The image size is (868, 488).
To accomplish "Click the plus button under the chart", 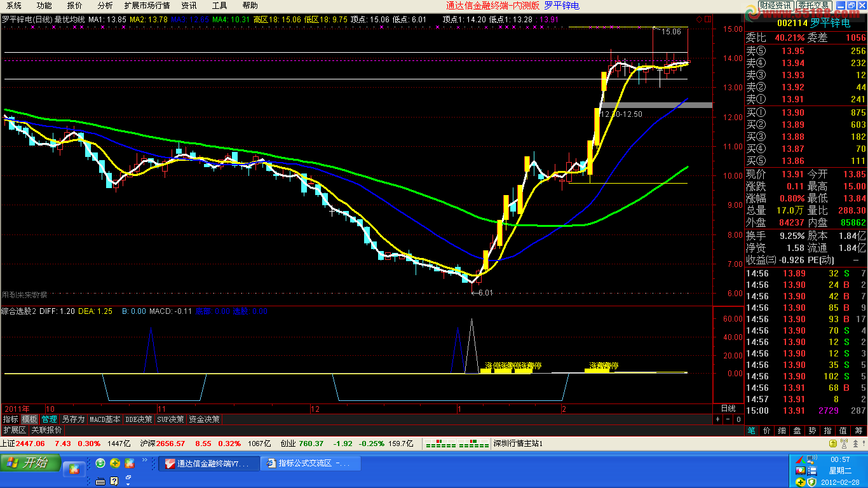I will point(718,419).
